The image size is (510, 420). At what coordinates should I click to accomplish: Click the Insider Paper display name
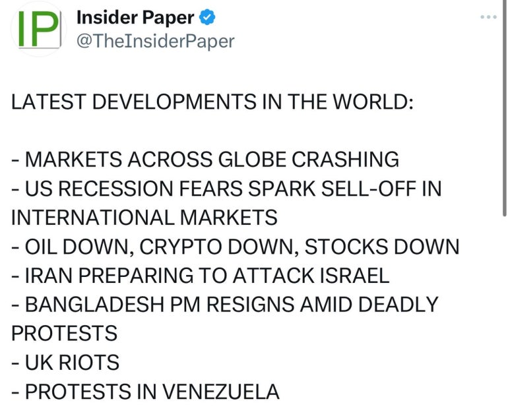pos(135,18)
